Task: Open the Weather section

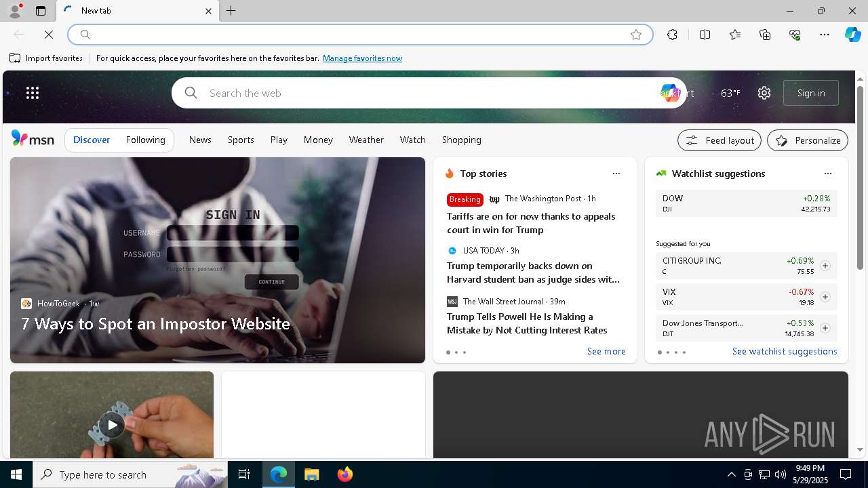Action: 366,140
